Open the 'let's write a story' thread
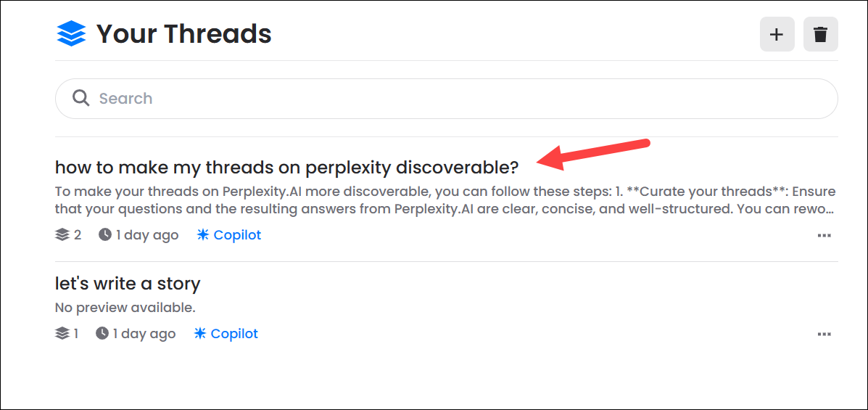This screenshot has height=410, width=868. pyautogui.click(x=128, y=283)
